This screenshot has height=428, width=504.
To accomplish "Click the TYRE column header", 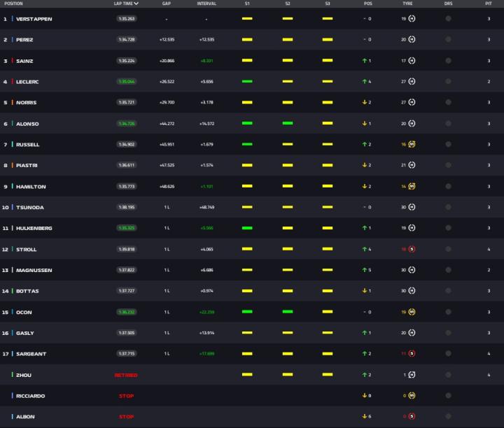I will click(x=407, y=3).
